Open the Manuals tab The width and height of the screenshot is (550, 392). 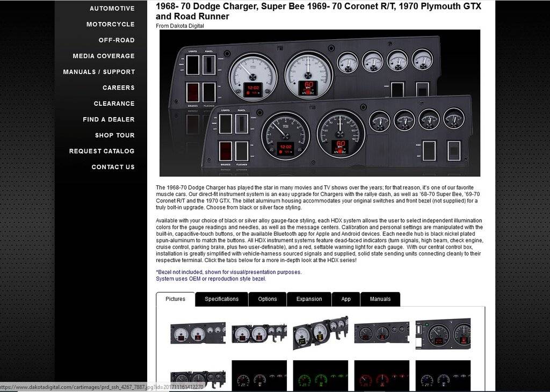[x=380, y=299]
